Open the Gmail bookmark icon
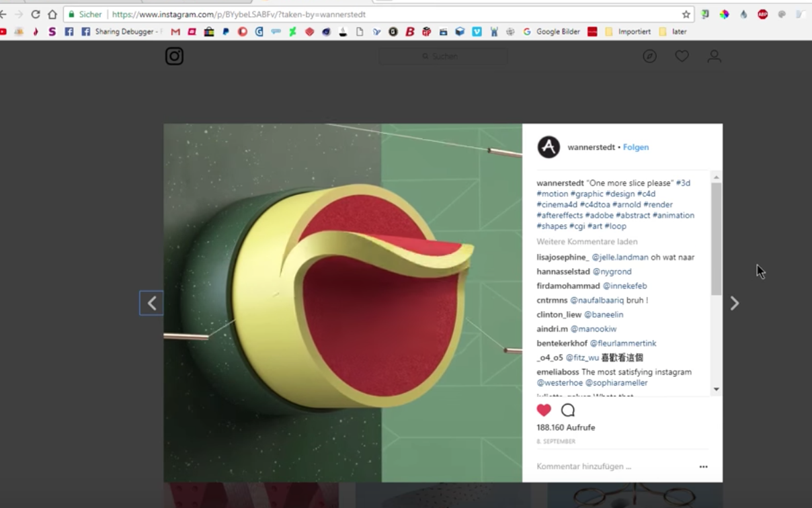 [175, 32]
